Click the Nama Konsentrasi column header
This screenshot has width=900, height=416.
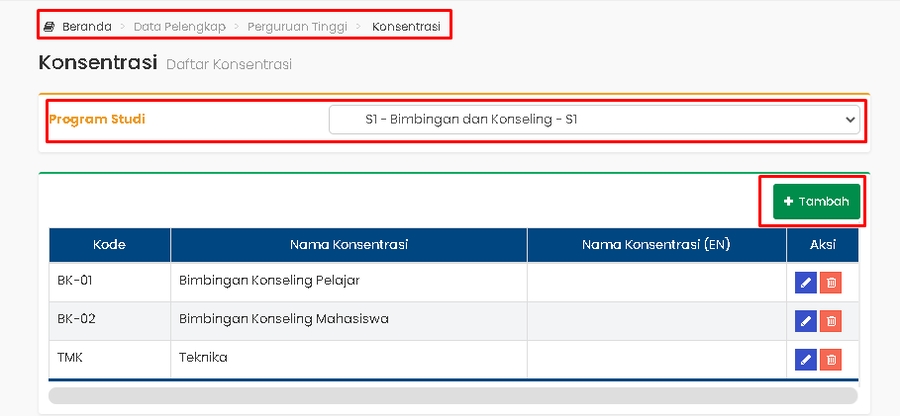point(348,245)
